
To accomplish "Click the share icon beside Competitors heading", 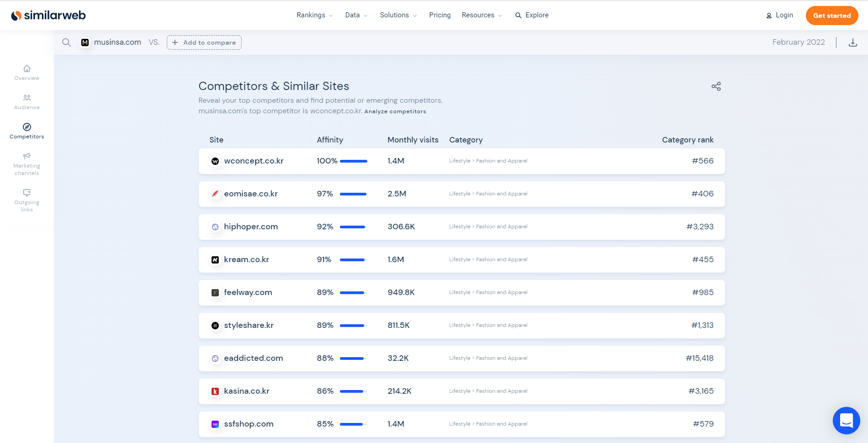I will click(x=716, y=86).
